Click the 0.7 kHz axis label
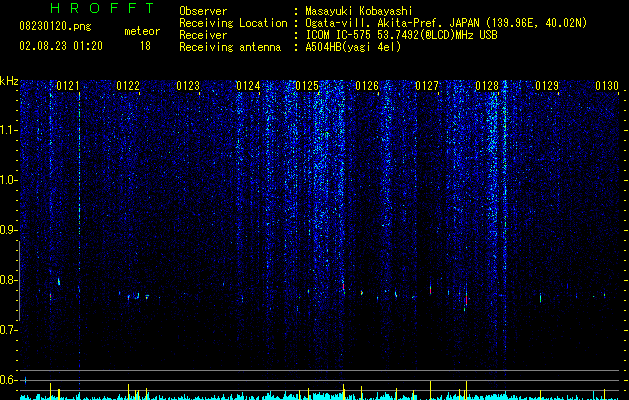The height and width of the screenshot is (400, 629). click(x=9, y=330)
